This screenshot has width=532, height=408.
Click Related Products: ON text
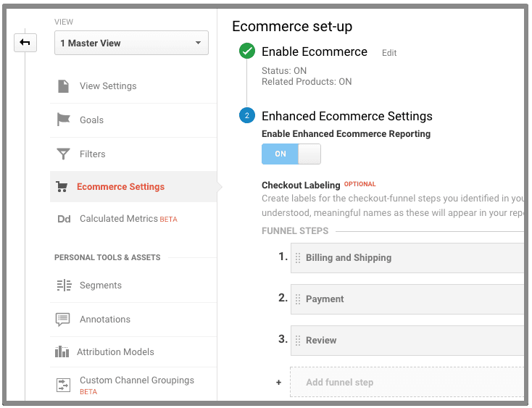(307, 81)
